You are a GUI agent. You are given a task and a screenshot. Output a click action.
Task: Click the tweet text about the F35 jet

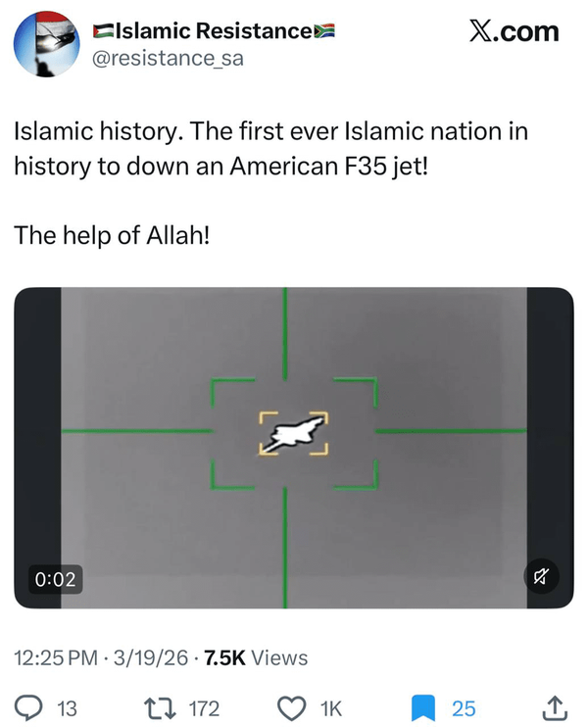coord(270,147)
